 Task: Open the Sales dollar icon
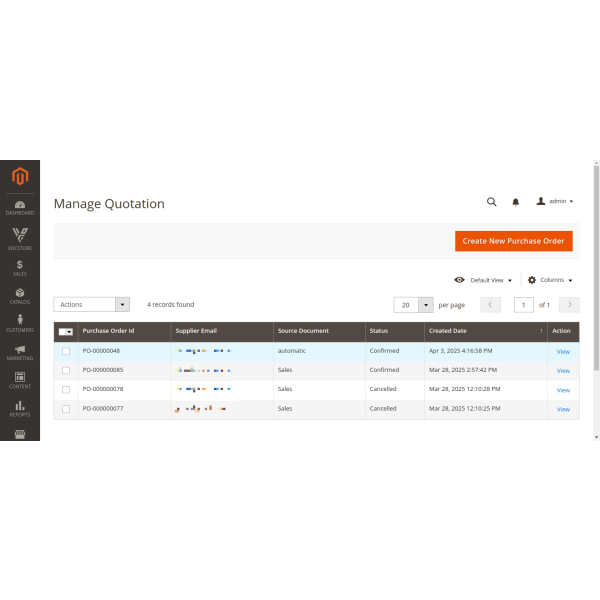19,266
